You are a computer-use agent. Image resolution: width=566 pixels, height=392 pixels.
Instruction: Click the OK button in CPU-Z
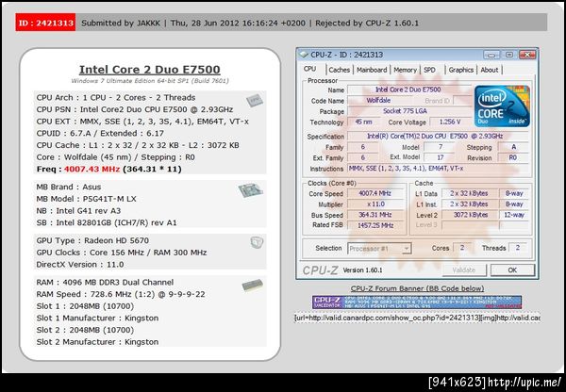click(512, 270)
